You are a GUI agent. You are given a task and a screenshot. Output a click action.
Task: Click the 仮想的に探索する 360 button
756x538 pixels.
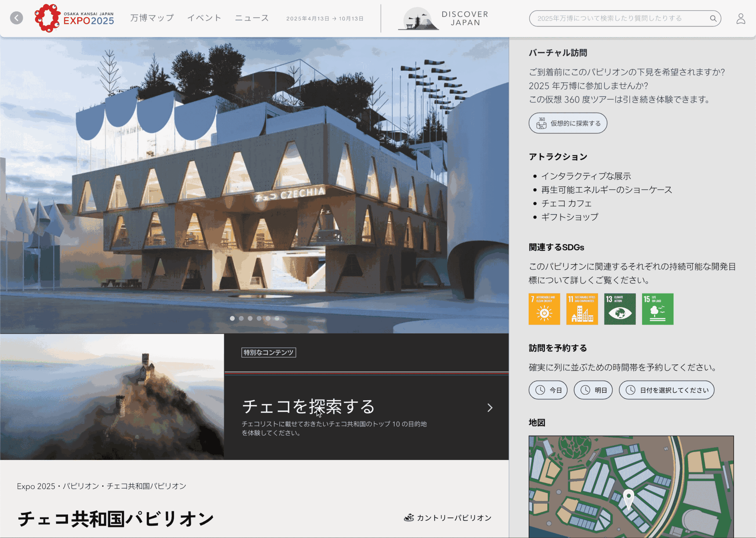click(x=567, y=123)
